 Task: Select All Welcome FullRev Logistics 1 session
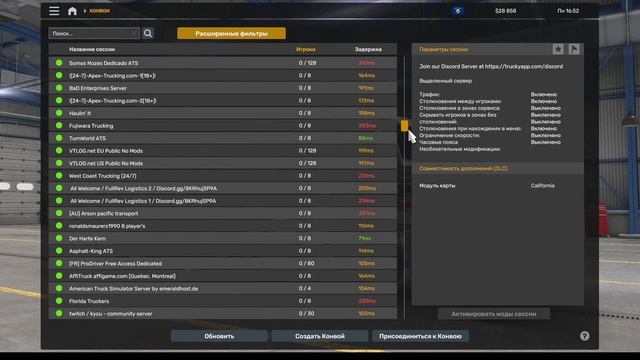tap(222, 201)
